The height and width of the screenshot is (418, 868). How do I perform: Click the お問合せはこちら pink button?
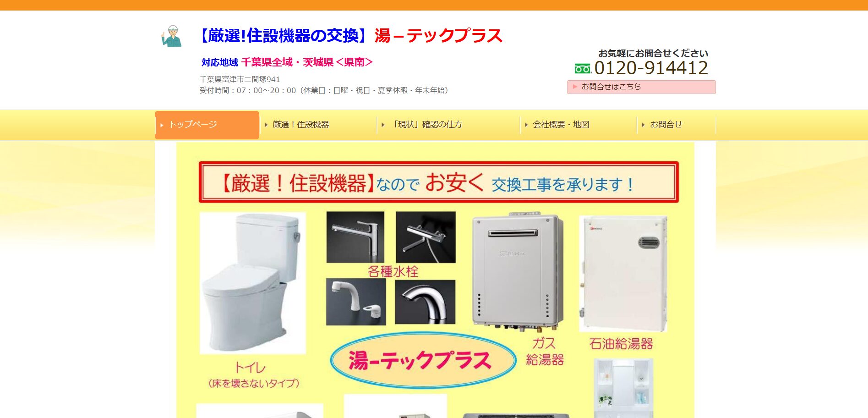pos(641,87)
